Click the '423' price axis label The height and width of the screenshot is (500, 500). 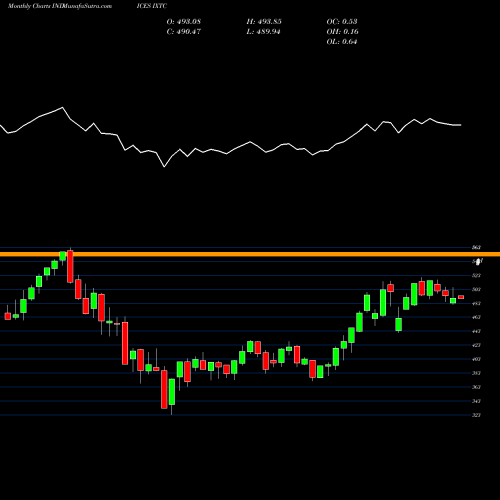click(476, 345)
